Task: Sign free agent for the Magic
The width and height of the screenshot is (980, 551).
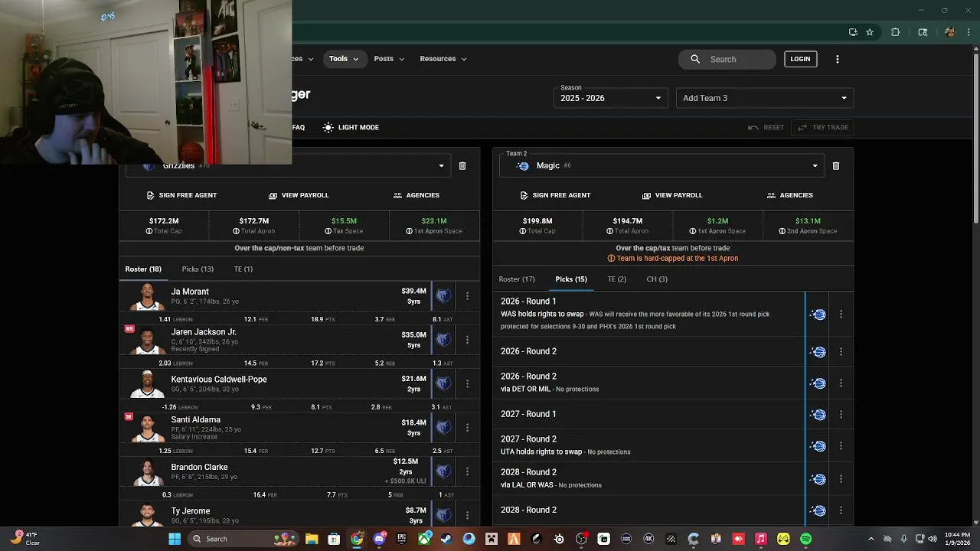Action: pos(555,195)
